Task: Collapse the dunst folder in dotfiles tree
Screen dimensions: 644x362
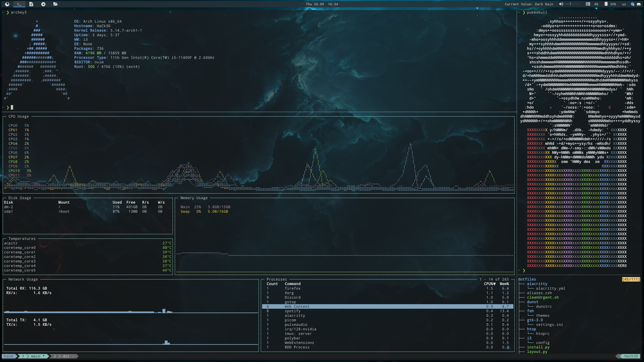Action: pyautogui.click(x=533, y=302)
